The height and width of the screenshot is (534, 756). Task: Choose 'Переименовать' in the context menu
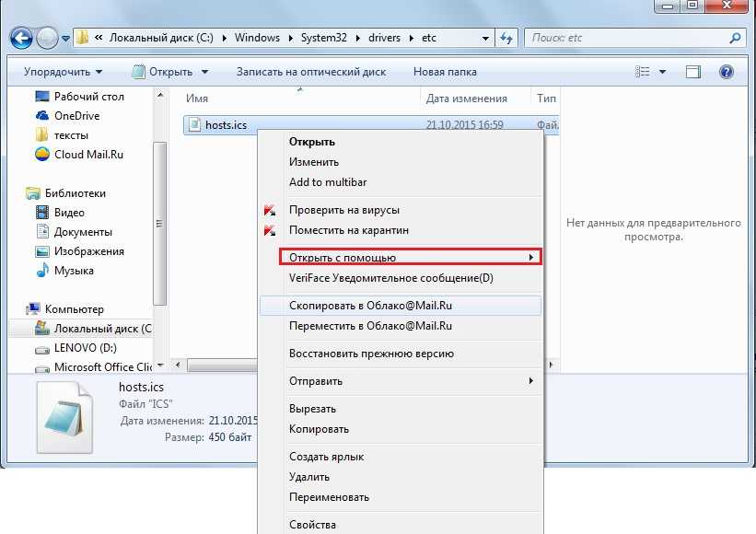[329, 497]
